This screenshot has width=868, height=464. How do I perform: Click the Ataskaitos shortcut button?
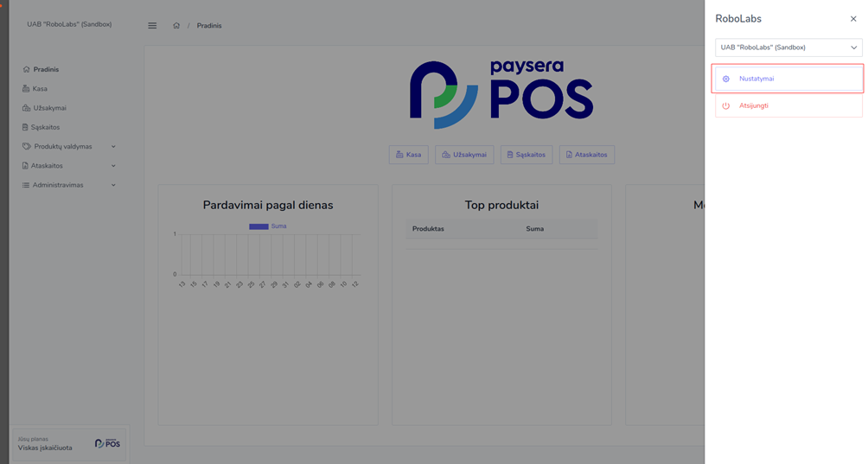[x=587, y=155]
